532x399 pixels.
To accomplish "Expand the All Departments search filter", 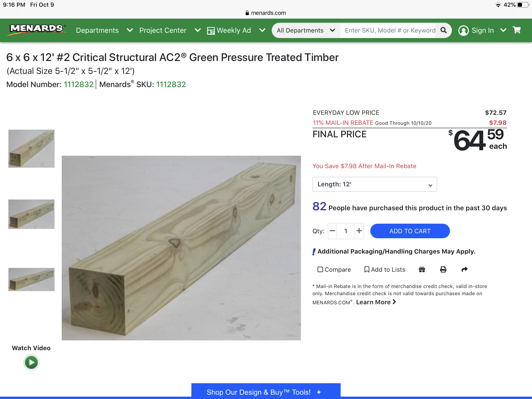I will pos(306,30).
